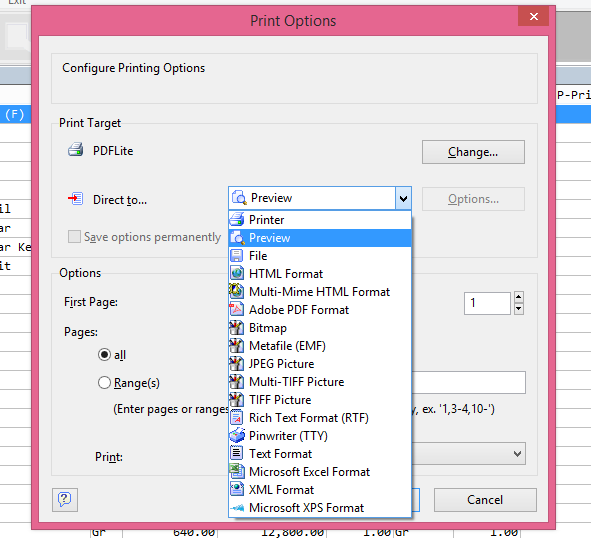Open help with the question mark button
Screen dimensions: 591x538
tap(65, 500)
